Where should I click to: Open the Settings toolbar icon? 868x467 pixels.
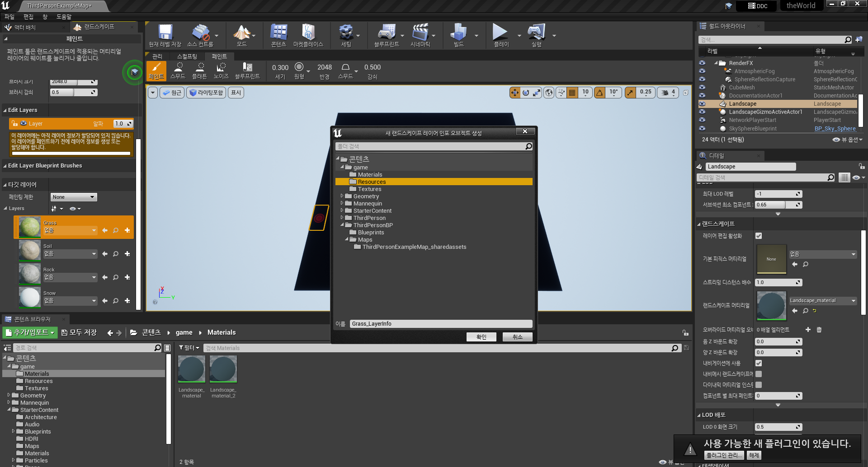tap(346, 35)
